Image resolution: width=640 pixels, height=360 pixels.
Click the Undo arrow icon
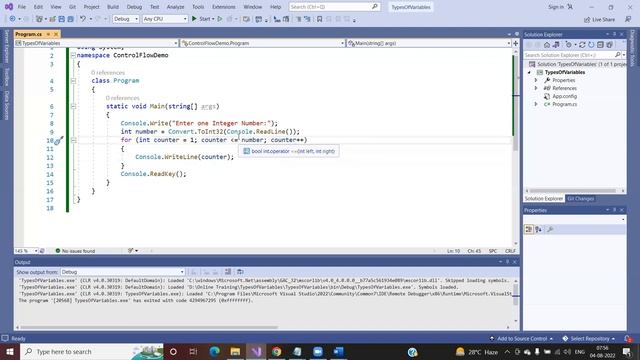(x=83, y=19)
